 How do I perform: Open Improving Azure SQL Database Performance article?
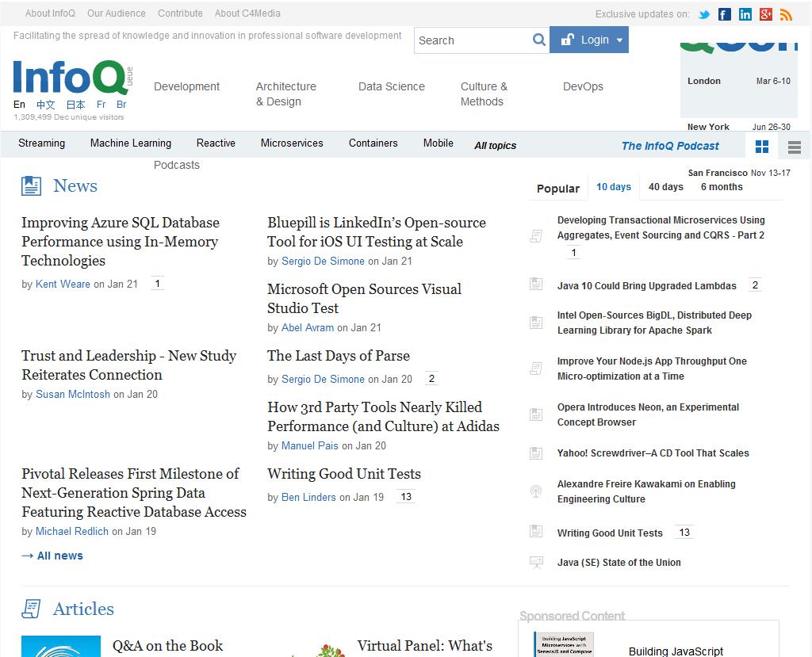coord(121,242)
